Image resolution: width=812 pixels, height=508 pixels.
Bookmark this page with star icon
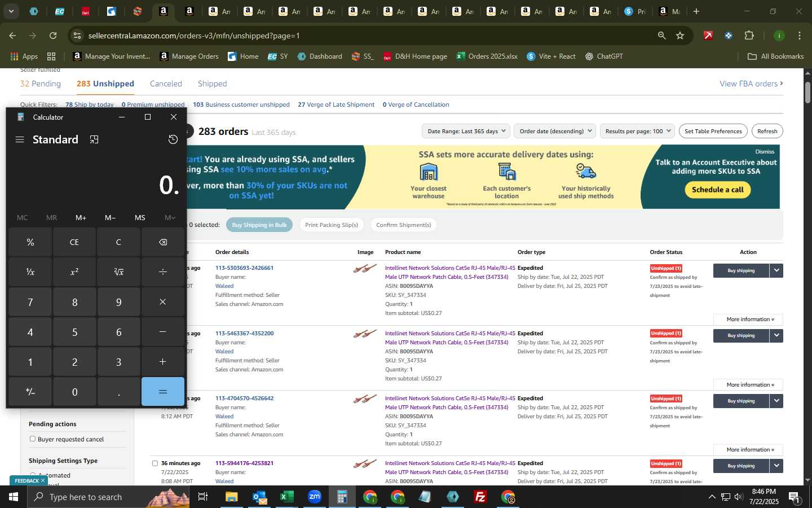680,36
